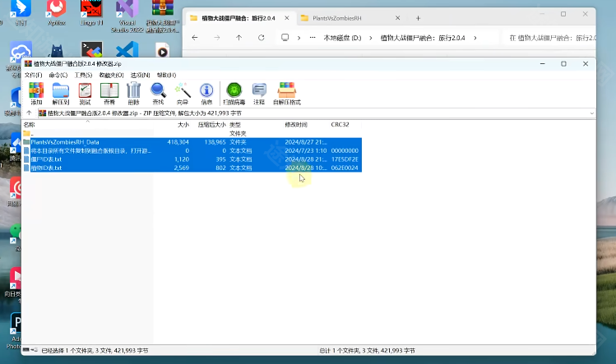Click the 自解压格式 (SFX) toolbar icon
The width and height of the screenshot is (616, 364).
point(287,94)
